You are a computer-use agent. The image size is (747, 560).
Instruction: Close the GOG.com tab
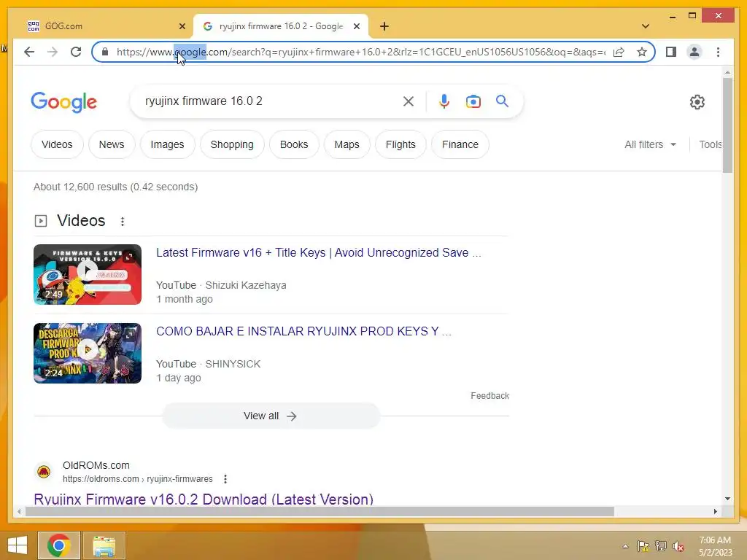182,26
